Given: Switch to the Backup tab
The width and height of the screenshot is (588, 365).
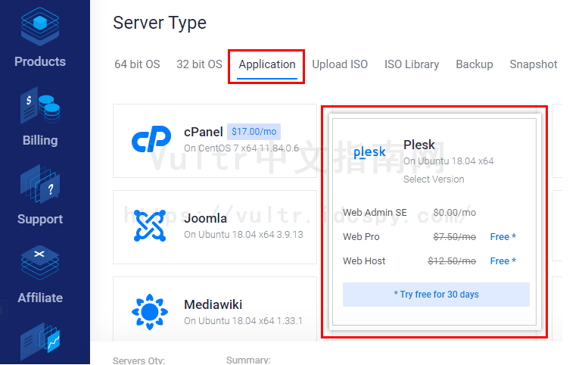Looking at the screenshot, I should coord(474,64).
